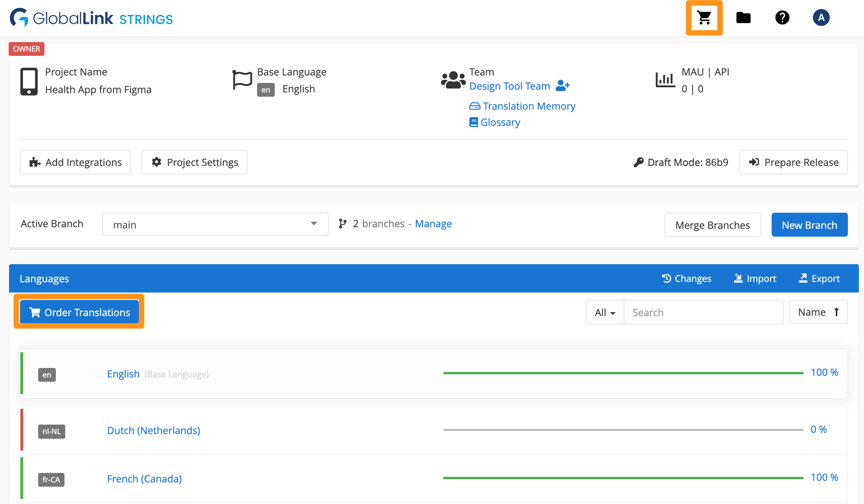The image size is (864, 504).
Task: View Changes in Languages header
Action: pyautogui.click(x=686, y=278)
